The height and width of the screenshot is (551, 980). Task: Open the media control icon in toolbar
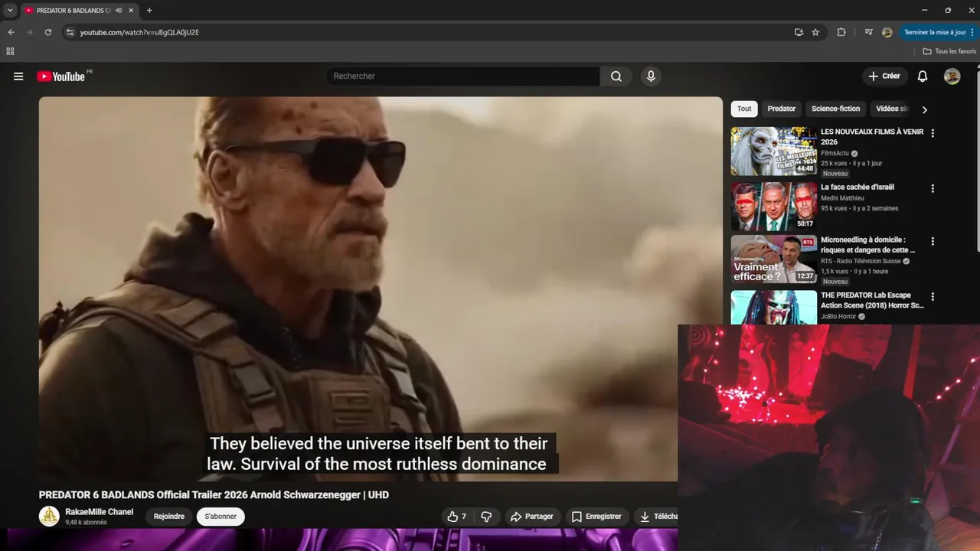868,32
